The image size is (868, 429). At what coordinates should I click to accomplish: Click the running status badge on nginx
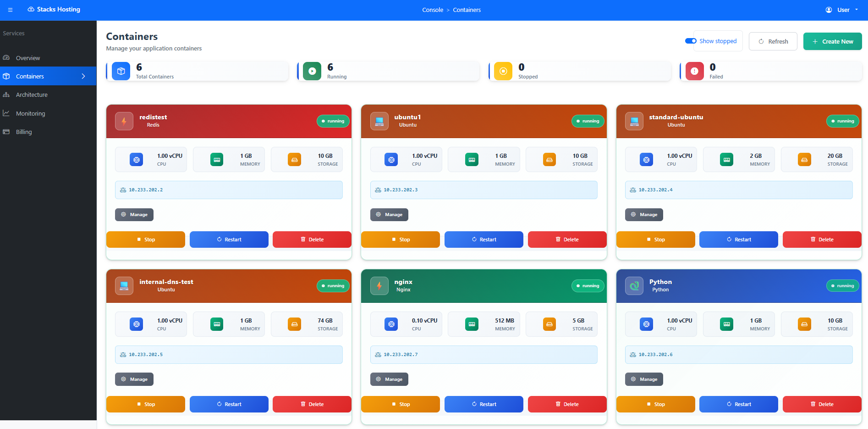click(x=588, y=285)
